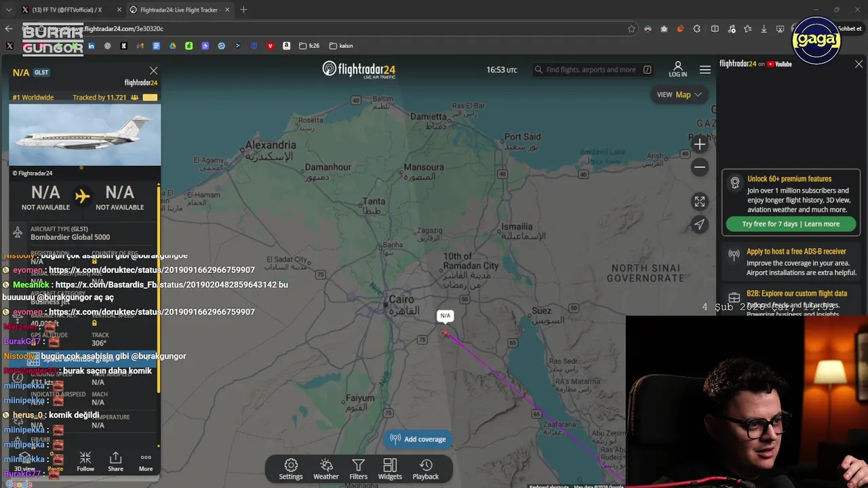The image size is (868, 488).
Task: Toggle browser split screen icon
Action: click(x=715, y=28)
